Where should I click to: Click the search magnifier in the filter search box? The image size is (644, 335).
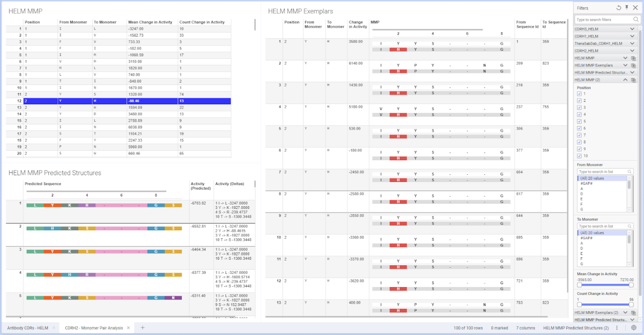(636, 19)
